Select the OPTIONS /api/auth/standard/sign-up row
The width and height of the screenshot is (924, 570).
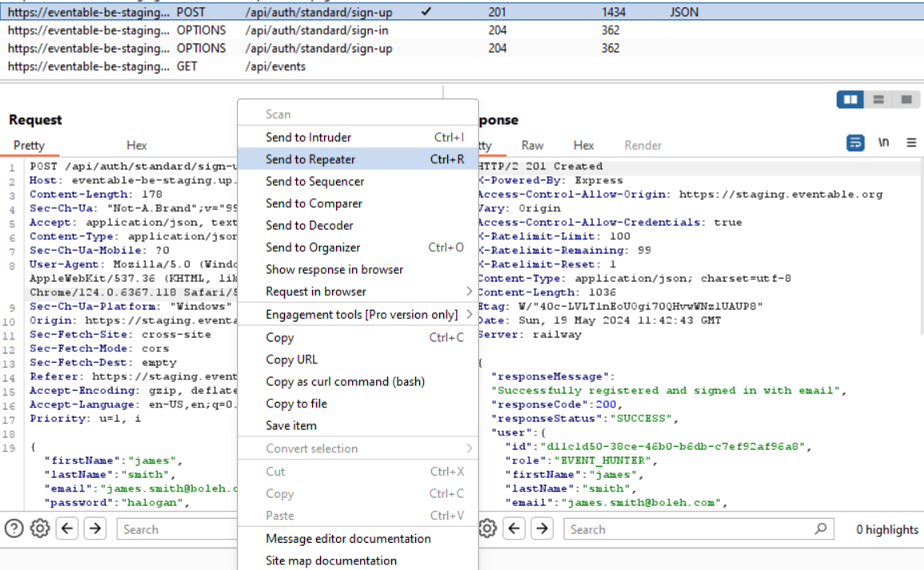coord(462,48)
